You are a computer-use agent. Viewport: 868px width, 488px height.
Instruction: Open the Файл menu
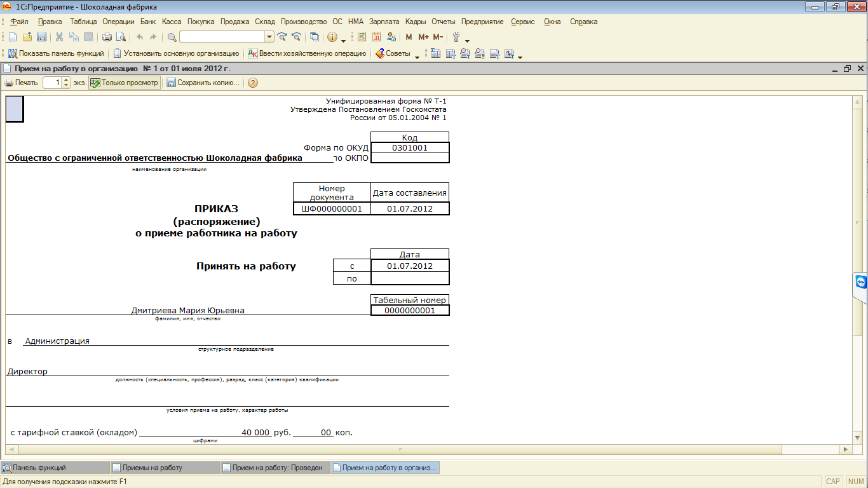point(20,22)
